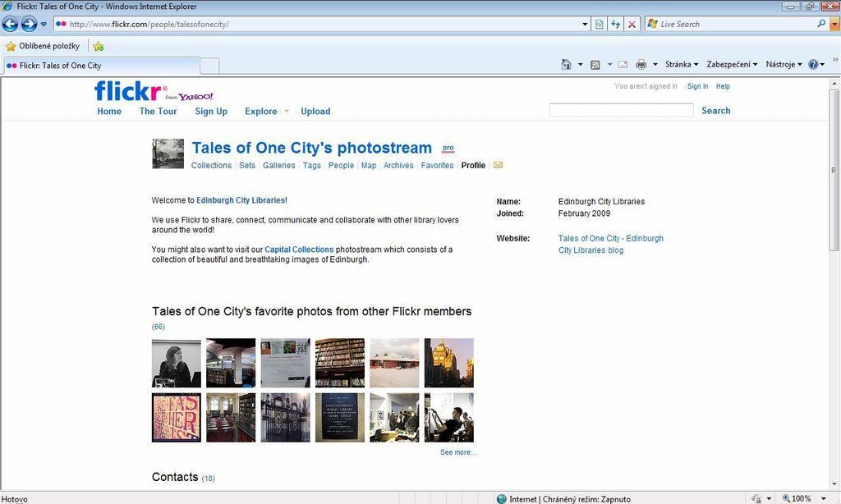Screen dimensions: 841x504
Task: Expand the Print options dropdown arrow
Action: pos(655,64)
